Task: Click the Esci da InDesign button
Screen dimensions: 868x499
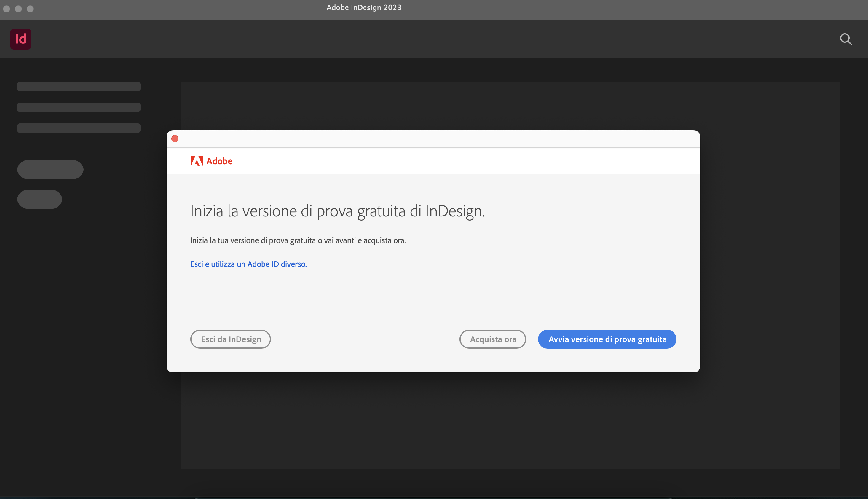Action: click(231, 339)
